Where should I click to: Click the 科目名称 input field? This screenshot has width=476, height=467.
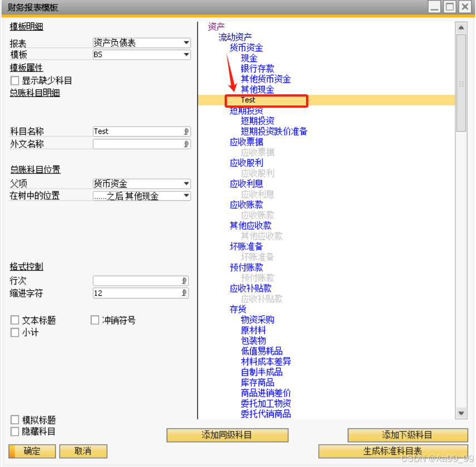tap(142, 131)
